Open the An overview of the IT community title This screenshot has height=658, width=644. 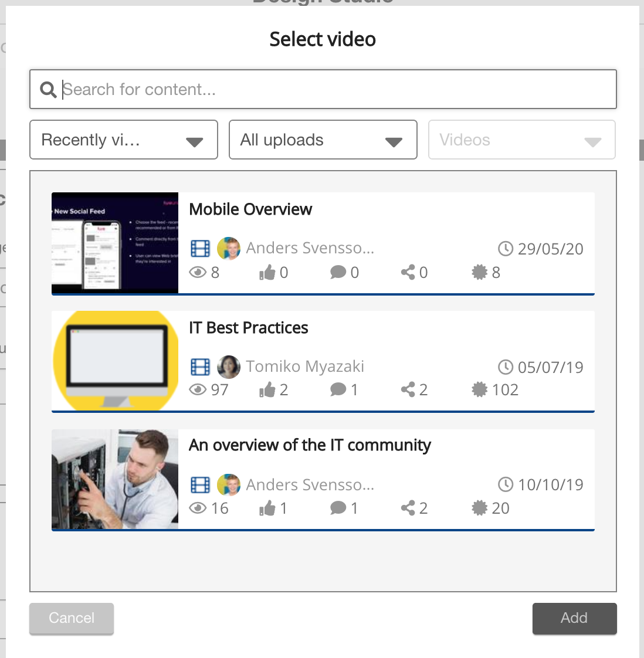[x=310, y=446]
